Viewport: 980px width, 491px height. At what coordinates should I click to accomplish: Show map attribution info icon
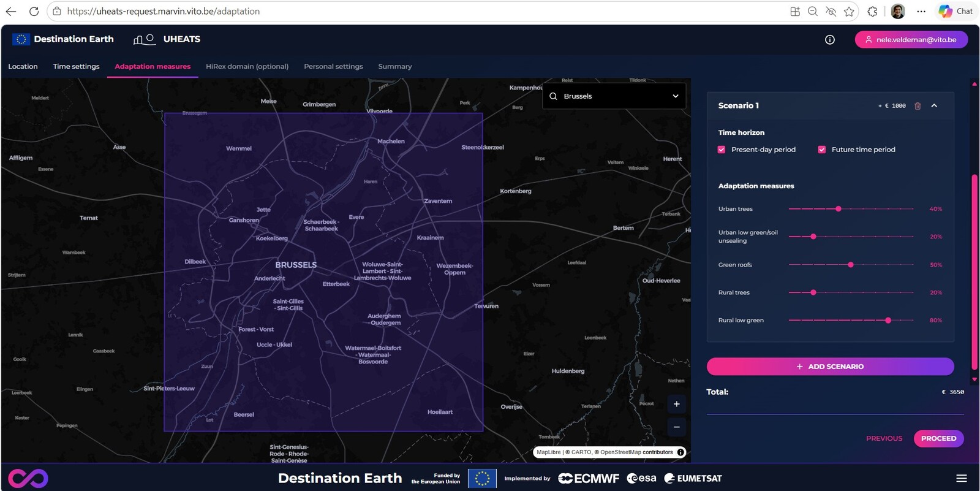[680, 452]
